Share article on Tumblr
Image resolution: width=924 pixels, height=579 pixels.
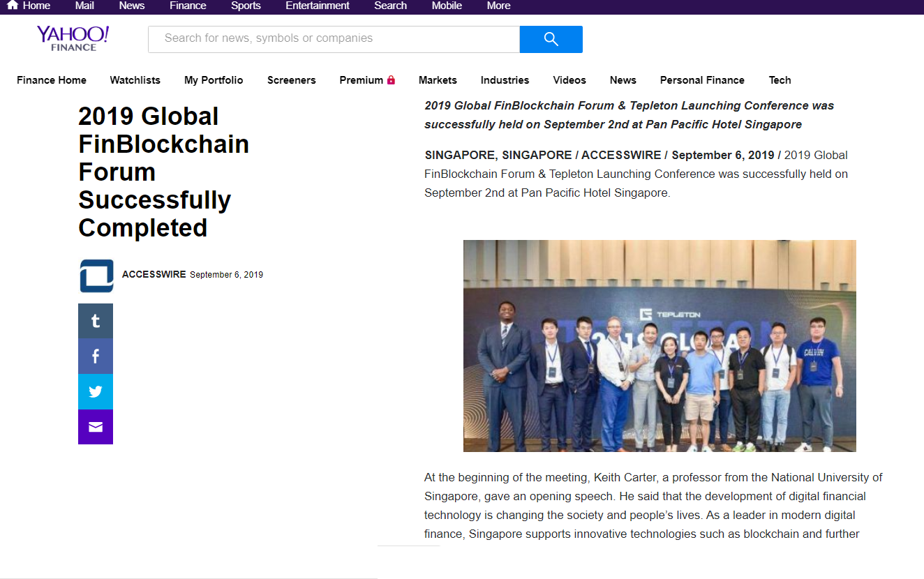96,321
